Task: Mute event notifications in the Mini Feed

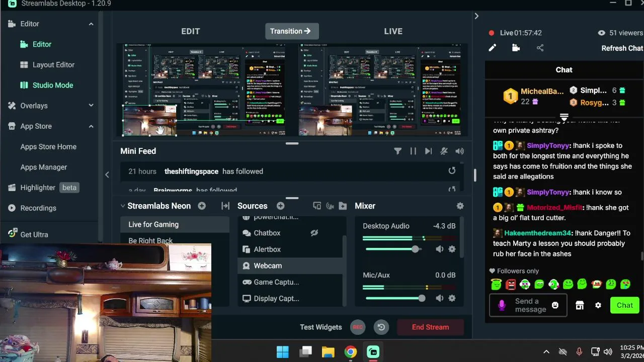Action: pyautogui.click(x=444, y=151)
